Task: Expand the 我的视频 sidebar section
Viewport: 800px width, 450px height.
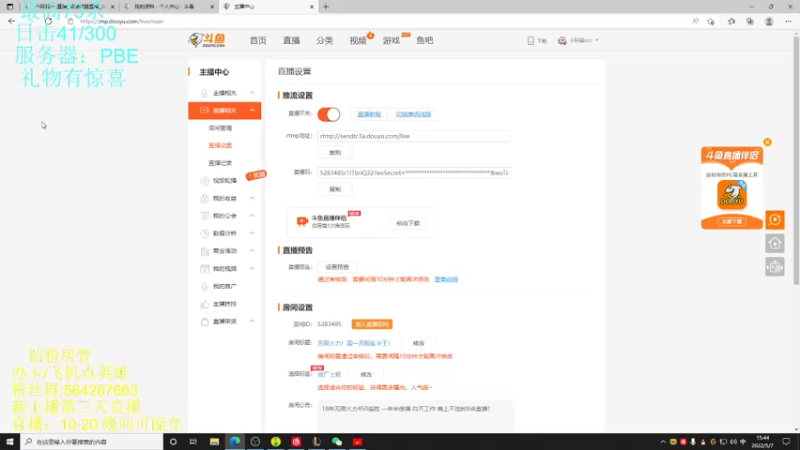Action: click(x=252, y=268)
